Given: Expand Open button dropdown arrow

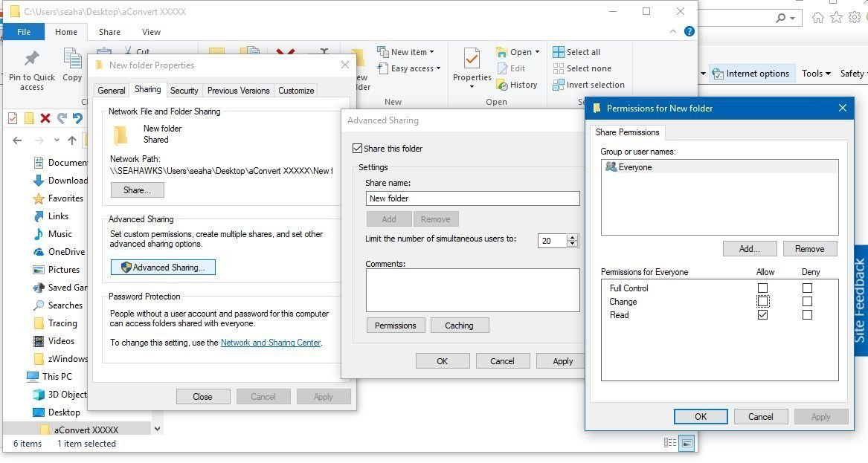Looking at the screenshot, I should (537, 52).
